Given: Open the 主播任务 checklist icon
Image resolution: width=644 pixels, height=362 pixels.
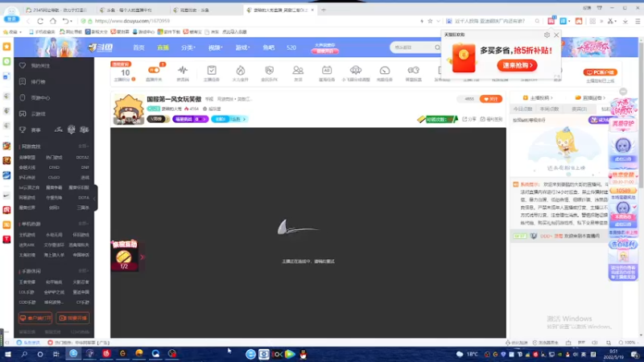Looking at the screenshot, I should pos(212,70).
